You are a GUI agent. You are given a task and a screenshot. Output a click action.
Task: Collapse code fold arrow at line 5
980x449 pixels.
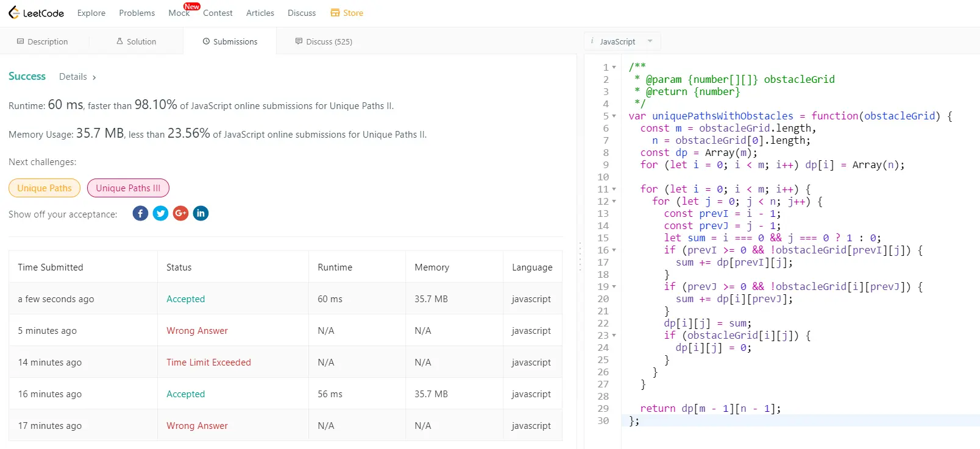(x=614, y=116)
